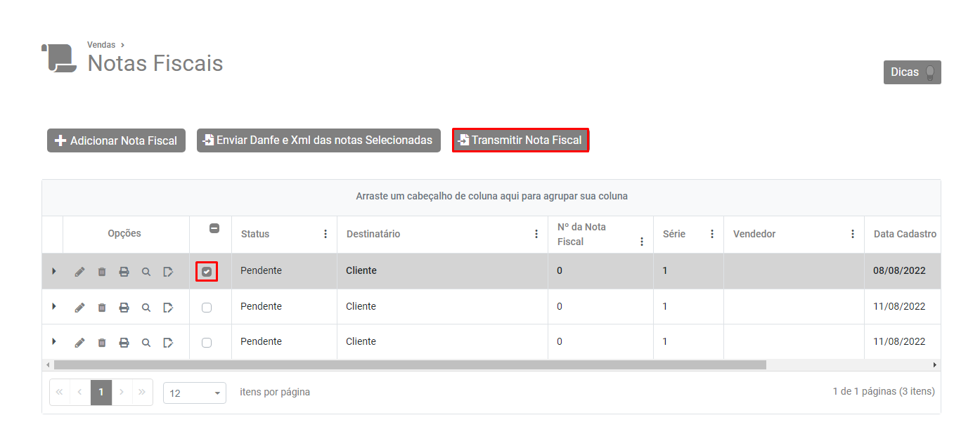Click the horizontal scrollbar thumb of the table
Image resolution: width=980 pixels, height=427 pixels.
(x=410, y=365)
